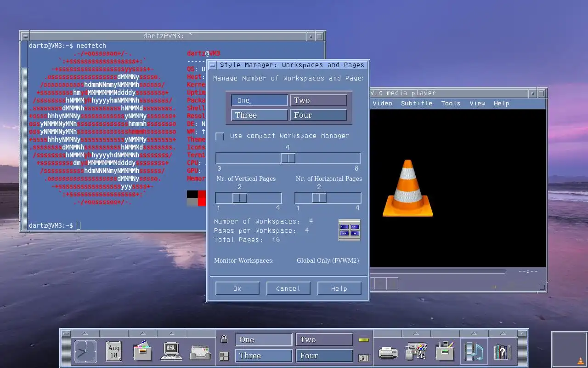The height and width of the screenshot is (368, 588).
Task: Open the Style Manager palette icon
Action: (x=417, y=351)
